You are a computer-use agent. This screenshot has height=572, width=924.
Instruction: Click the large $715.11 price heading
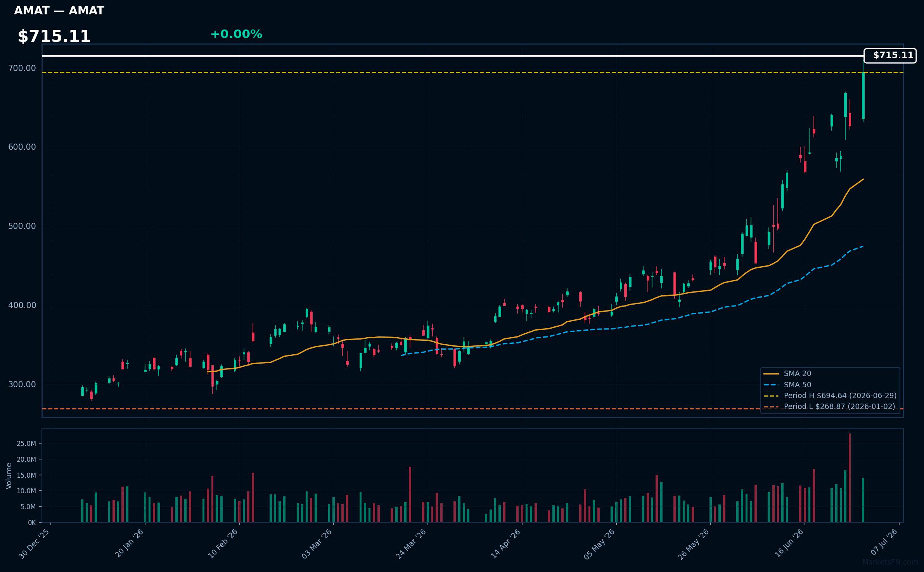[x=54, y=36]
